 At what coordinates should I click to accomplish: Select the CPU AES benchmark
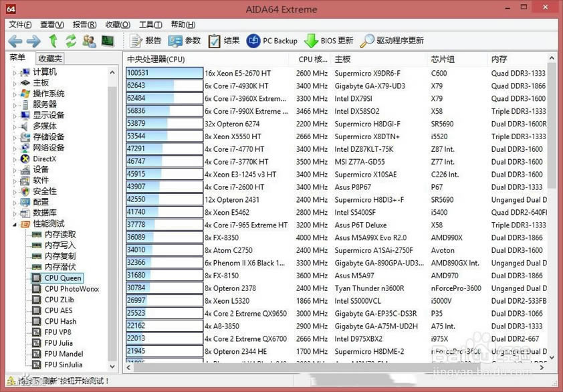(x=58, y=310)
